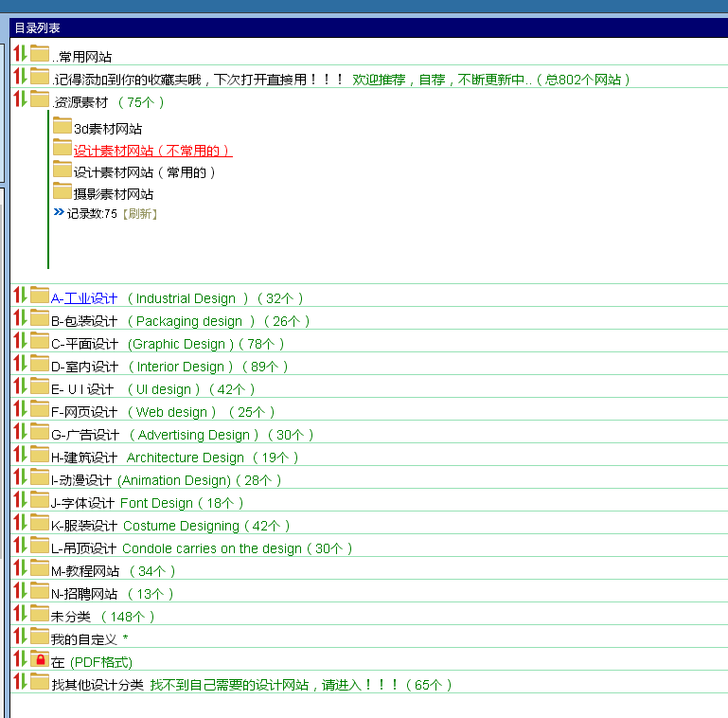The width and height of the screenshot is (728, 718).
Task: Click the 刷新 refresh link
Action: click(140, 214)
